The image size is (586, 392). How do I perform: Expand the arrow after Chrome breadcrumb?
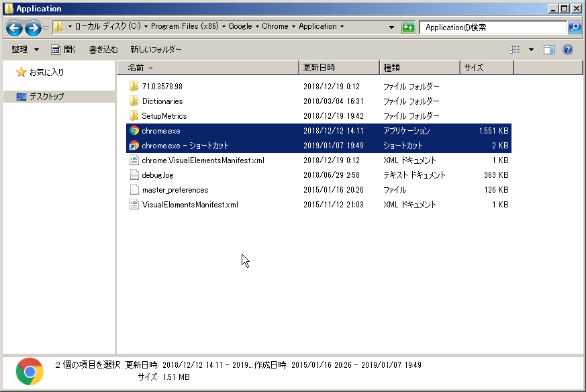coord(293,27)
